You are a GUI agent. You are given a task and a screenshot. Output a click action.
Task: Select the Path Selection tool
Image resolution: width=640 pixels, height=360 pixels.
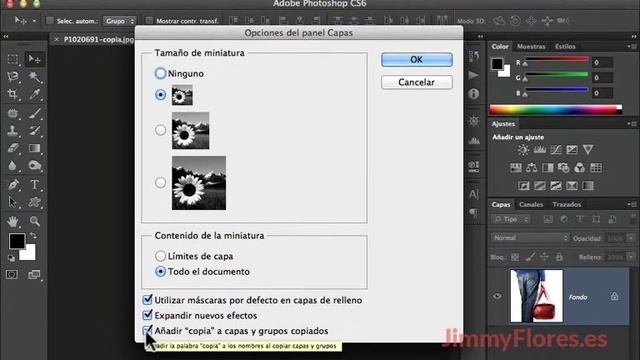point(13,202)
